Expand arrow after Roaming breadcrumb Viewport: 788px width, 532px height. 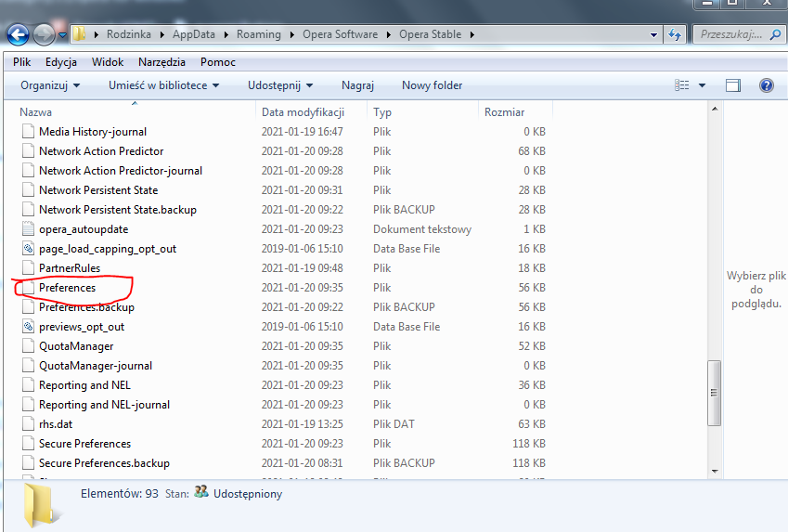pos(292,34)
